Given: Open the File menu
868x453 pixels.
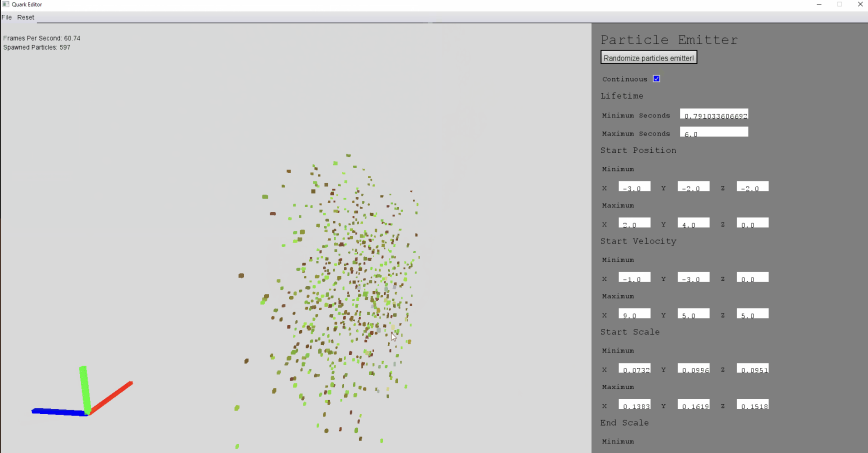Looking at the screenshot, I should click(x=6, y=17).
